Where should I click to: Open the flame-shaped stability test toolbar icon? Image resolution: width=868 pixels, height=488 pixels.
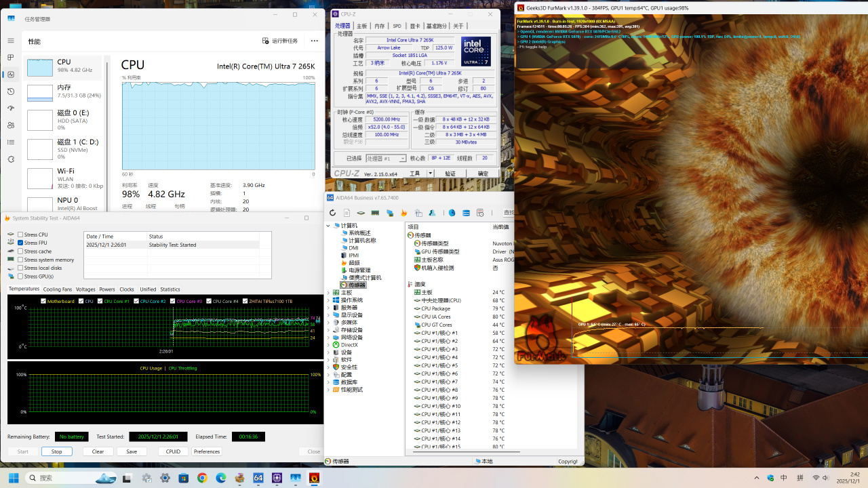click(404, 213)
